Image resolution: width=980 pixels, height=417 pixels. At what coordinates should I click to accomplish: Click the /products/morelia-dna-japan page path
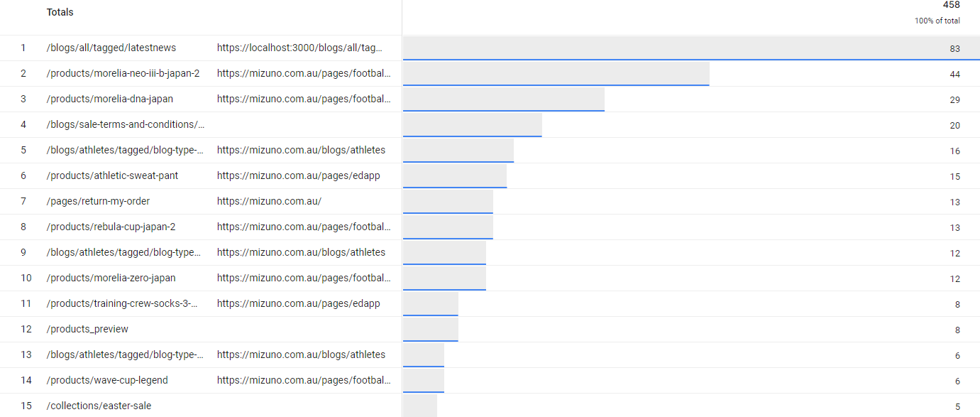coord(109,99)
